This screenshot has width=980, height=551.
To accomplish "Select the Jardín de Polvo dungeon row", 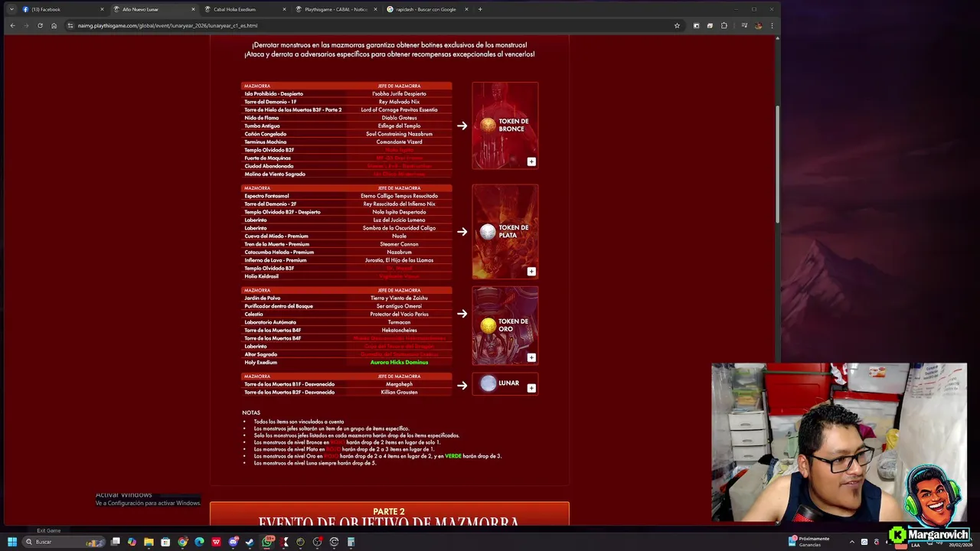I will tap(347, 298).
